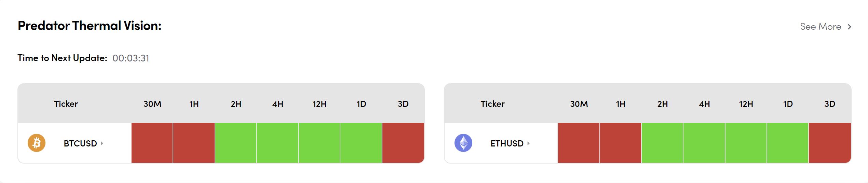The width and height of the screenshot is (868, 183).
Task: Open the BTCUSD ticker label
Action: (80, 143)
